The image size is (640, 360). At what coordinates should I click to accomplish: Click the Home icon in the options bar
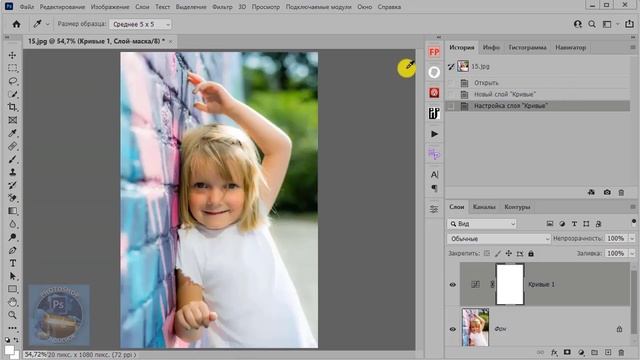16,24
